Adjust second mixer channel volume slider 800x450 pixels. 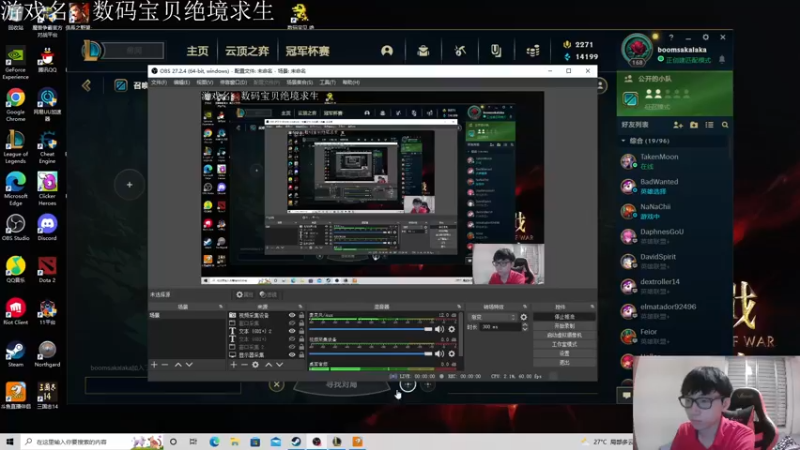coord(371,354)
